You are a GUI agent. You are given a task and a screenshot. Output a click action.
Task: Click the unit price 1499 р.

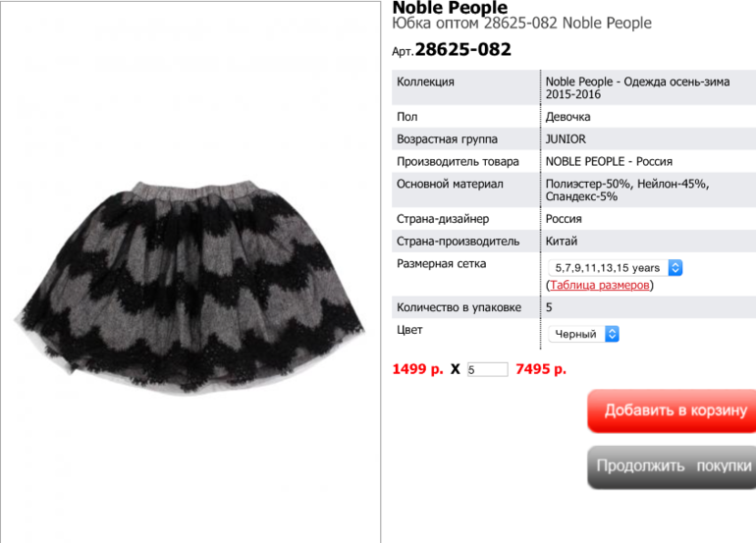coord(417,369)
